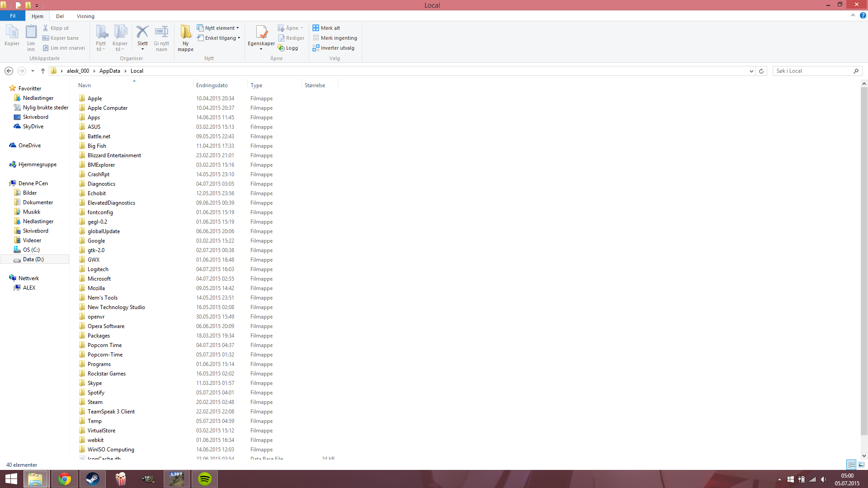Switch to large icons view in status bar
This screenshot has height=488, width=868.
(x=861, y=465)
